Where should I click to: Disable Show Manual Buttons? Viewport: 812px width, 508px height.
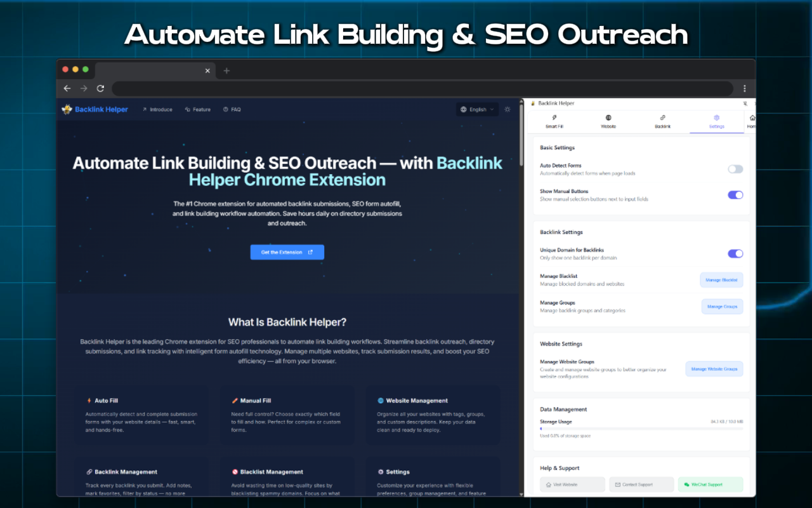click(735, 195)
